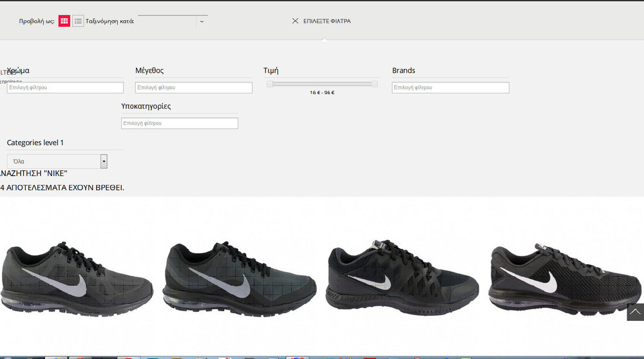Switch to list view display

tap(78, 21)
